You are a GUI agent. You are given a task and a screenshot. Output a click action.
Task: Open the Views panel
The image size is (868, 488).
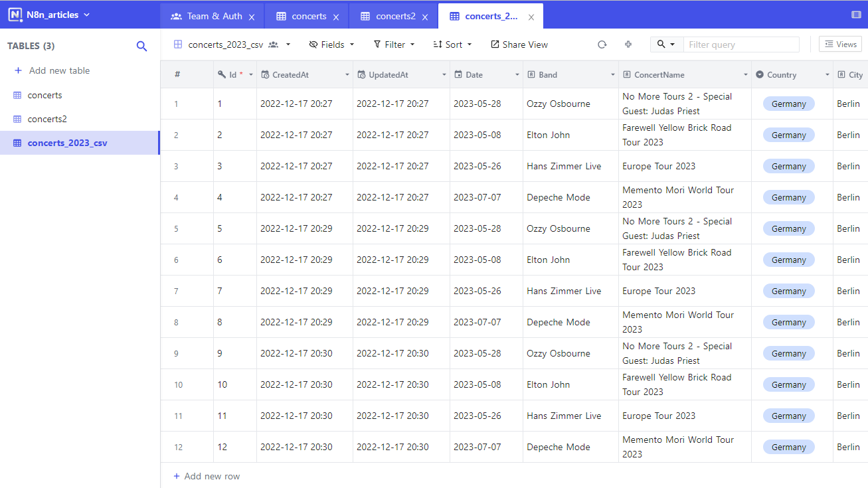click(839, 44)
